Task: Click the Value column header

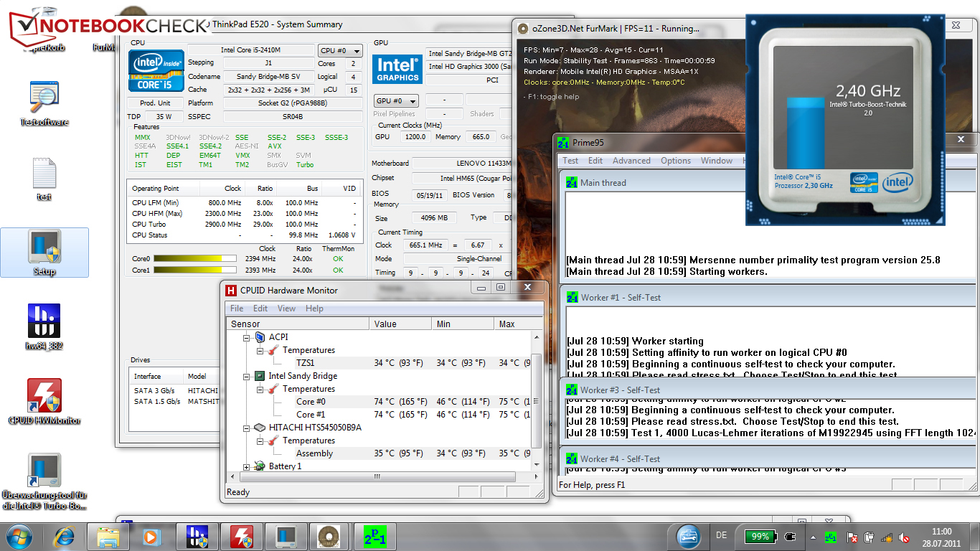Action: (x=401, y=324)
